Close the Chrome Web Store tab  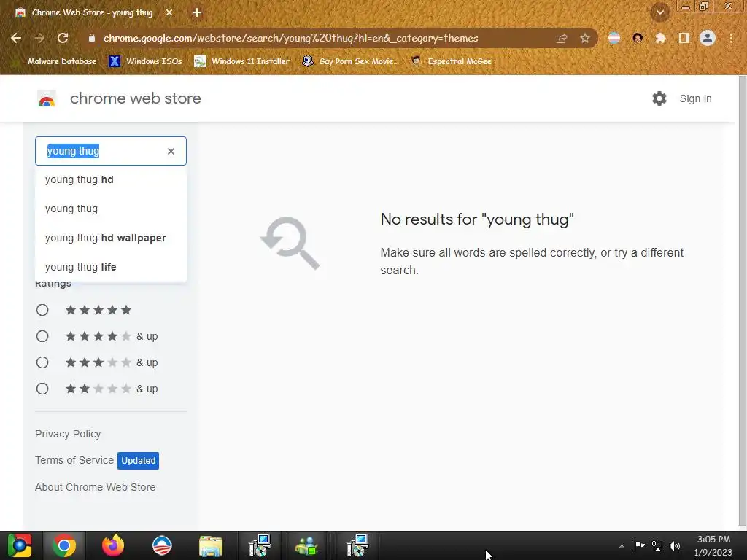[169, 13]
